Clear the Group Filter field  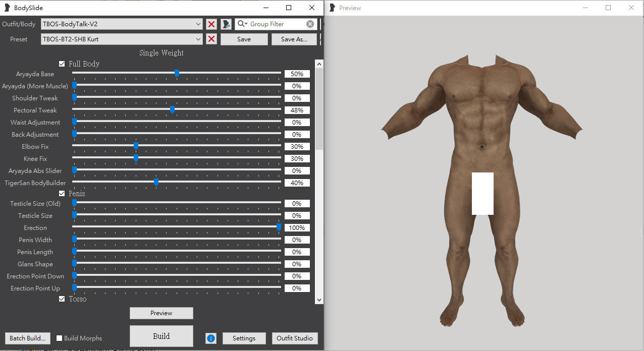tap(310, 24)
